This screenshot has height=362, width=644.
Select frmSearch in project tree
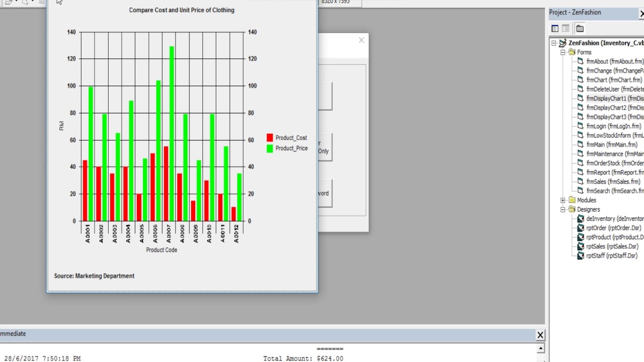point(615,191)
